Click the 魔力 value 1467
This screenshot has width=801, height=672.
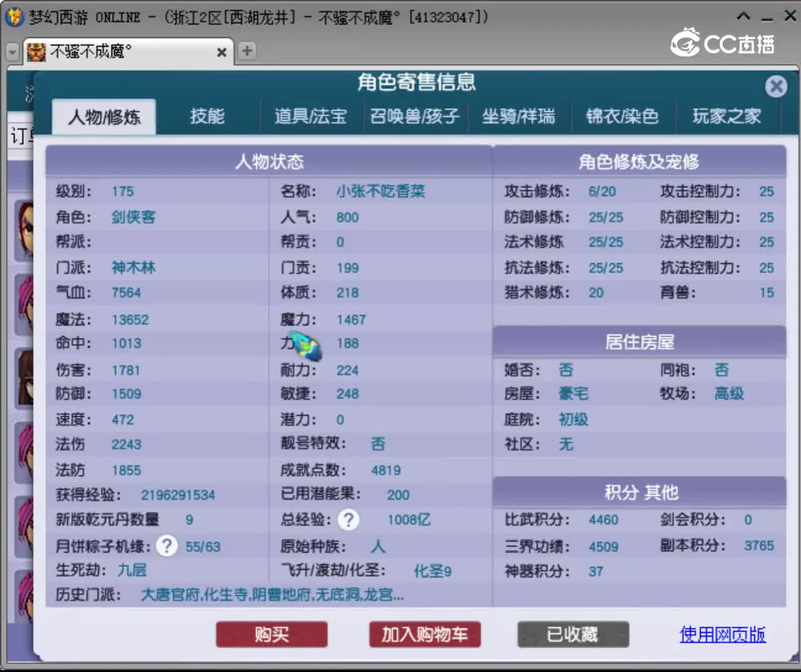point(351,320)
